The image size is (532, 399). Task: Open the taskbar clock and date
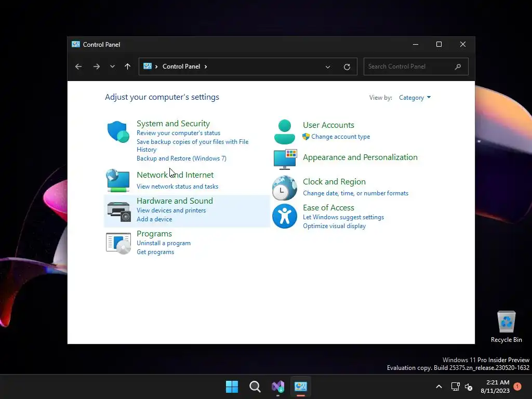495,387
